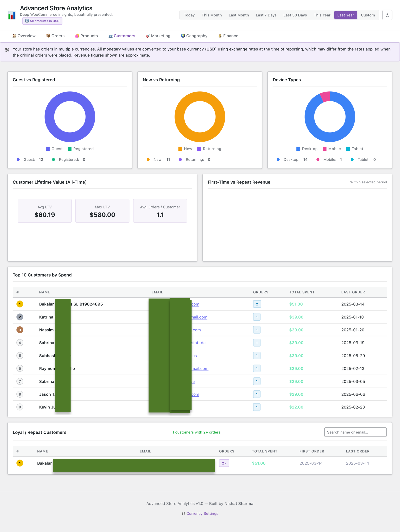Click the $22.00 total spent value

296,407
